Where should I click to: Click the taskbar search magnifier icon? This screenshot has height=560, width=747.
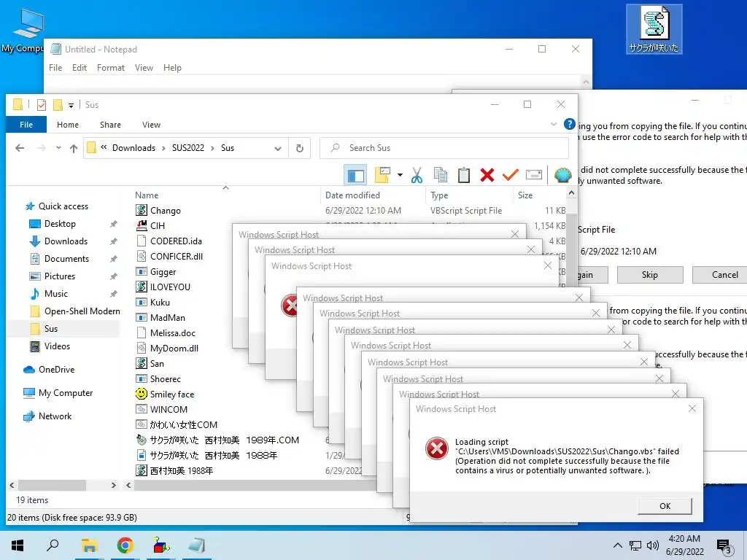point(53,545)
